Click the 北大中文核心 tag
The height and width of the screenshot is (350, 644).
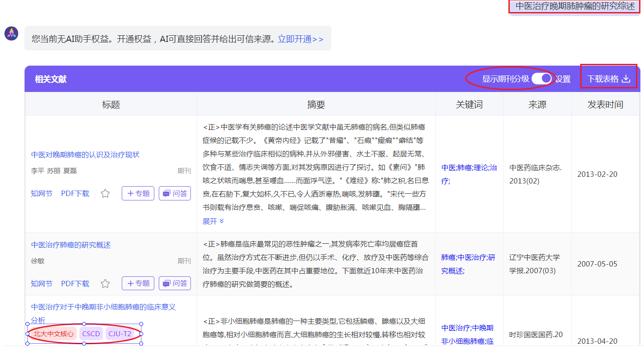pos(54,333)
